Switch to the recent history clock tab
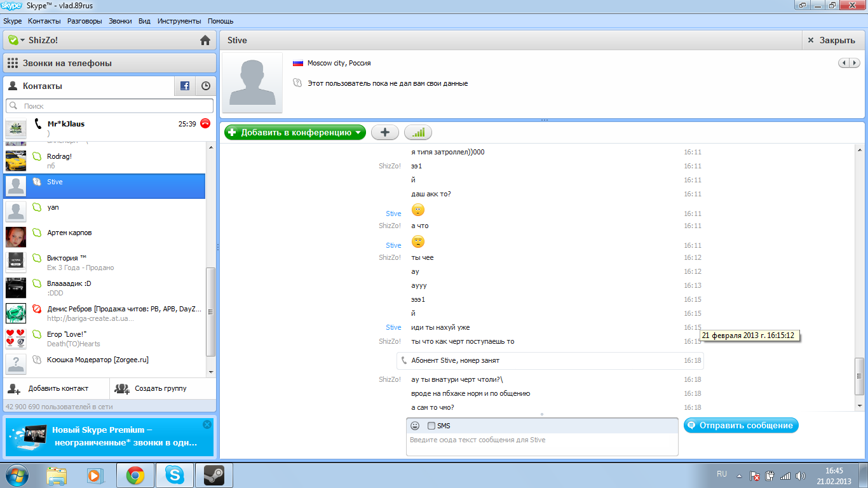The image size is (868, 488). 206,86
